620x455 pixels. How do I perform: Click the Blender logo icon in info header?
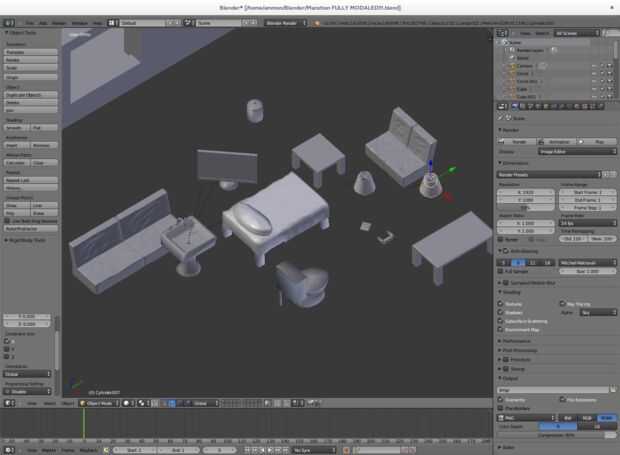[x=317, y=23]
